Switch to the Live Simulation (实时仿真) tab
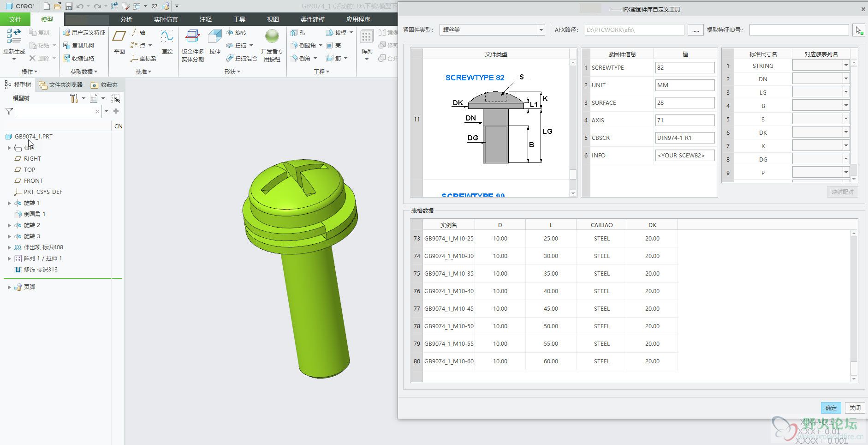The width and height of the screenshot is (868, 445). tap(166, 19)
